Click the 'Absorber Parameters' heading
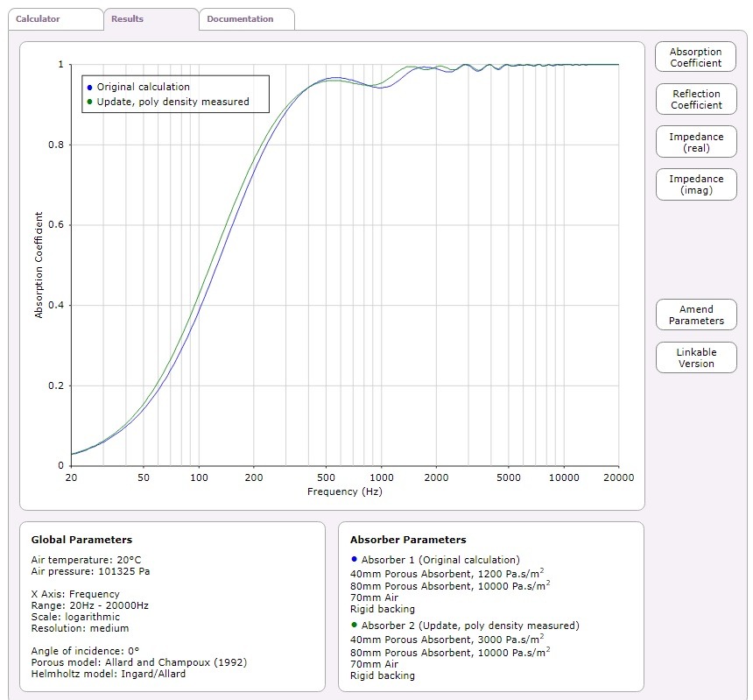The image size is (753, 700). click(408, 540)
